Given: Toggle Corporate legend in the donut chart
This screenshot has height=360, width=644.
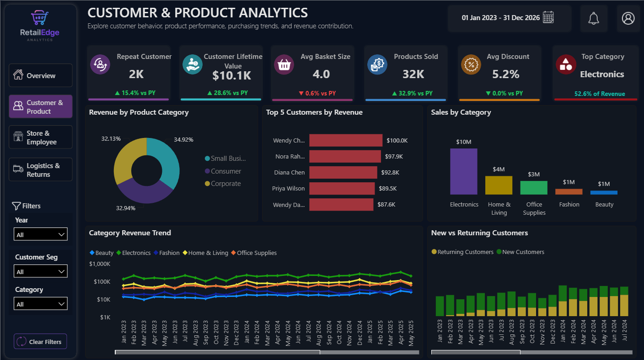Looking at the screenshot, I should click(223, 183).
